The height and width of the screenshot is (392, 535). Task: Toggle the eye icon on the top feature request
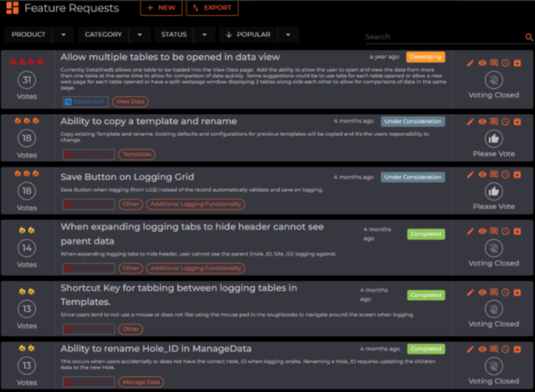tap(481, 63)
